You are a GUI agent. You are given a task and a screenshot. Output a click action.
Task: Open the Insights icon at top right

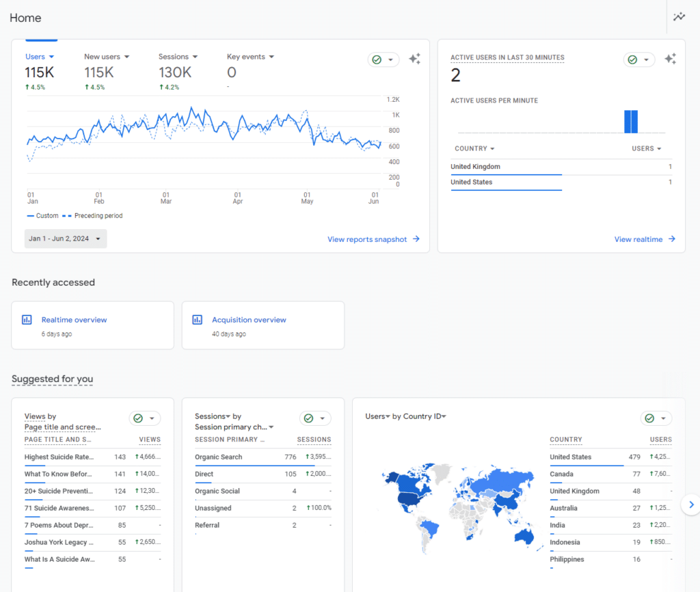[x=679, y=16]
